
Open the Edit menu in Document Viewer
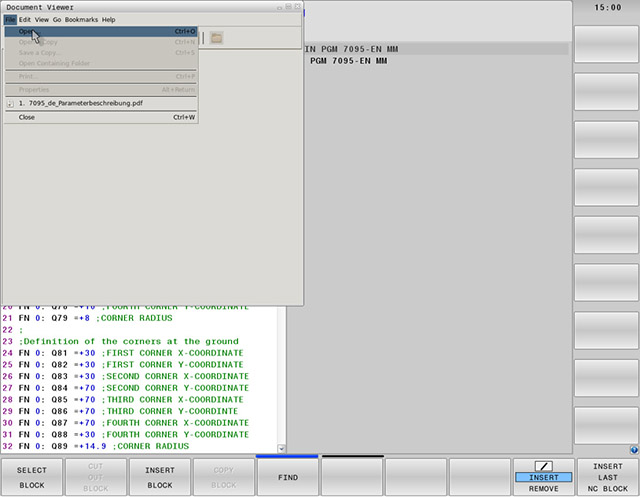coord(24,20)
